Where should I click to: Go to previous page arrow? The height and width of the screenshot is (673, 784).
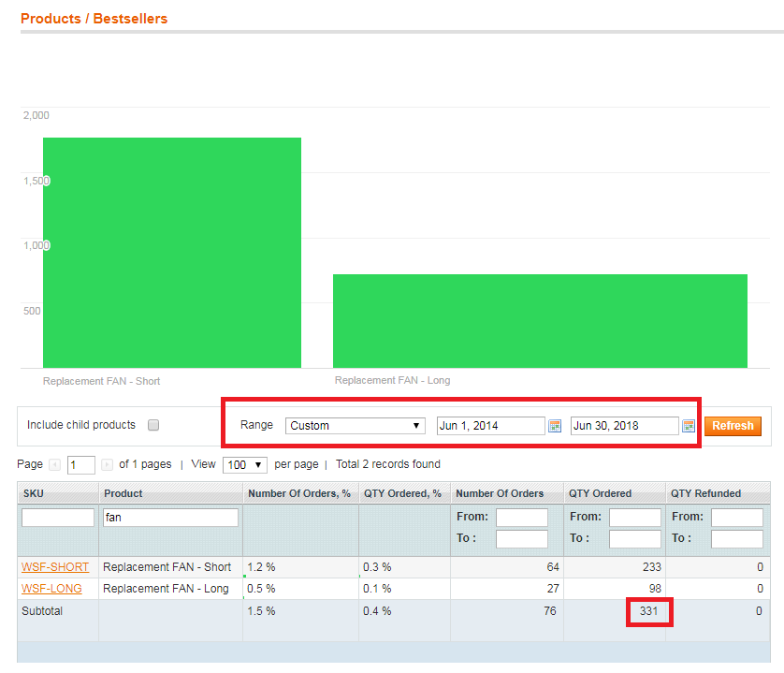[55, 465]
